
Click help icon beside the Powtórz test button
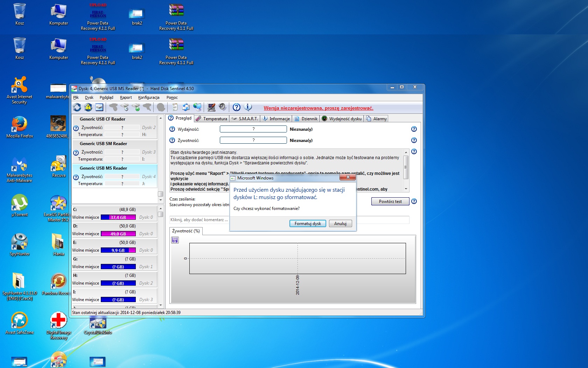(x=414, y=201)
